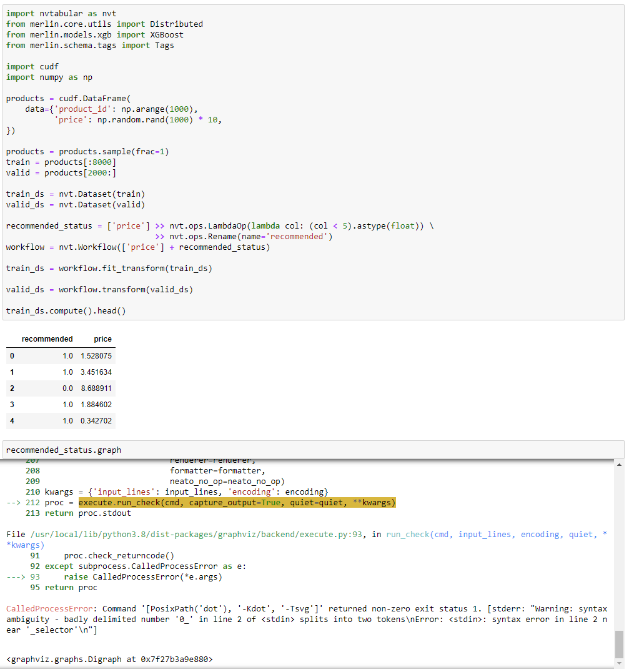This screenshot has height=672, width=629.
Task: Click the recommended column header
Action: [x=48, y=339]
